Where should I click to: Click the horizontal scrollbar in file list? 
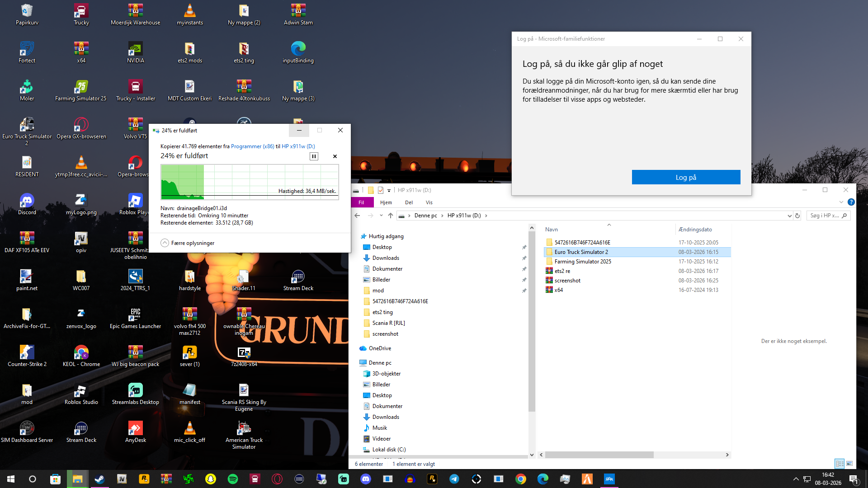[x=599, y=455]
